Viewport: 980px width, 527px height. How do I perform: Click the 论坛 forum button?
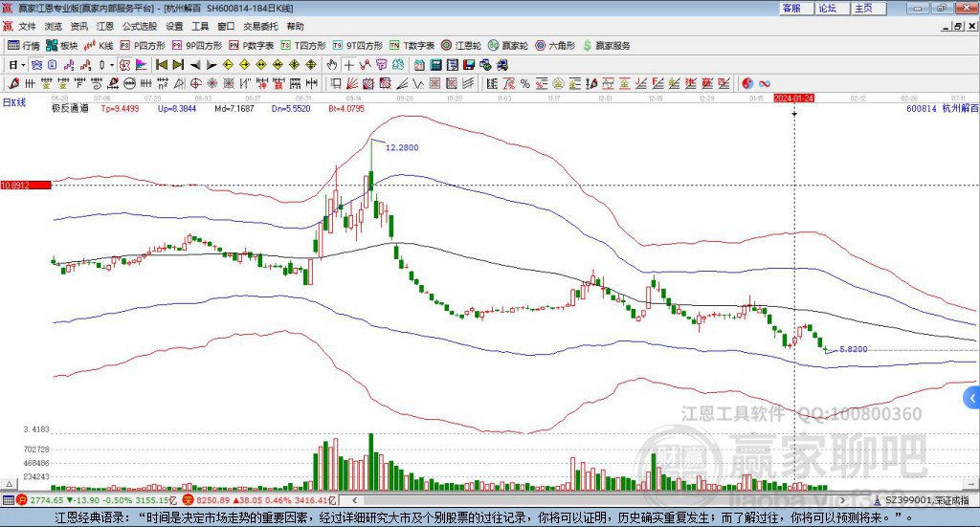(x=827, y=8)
